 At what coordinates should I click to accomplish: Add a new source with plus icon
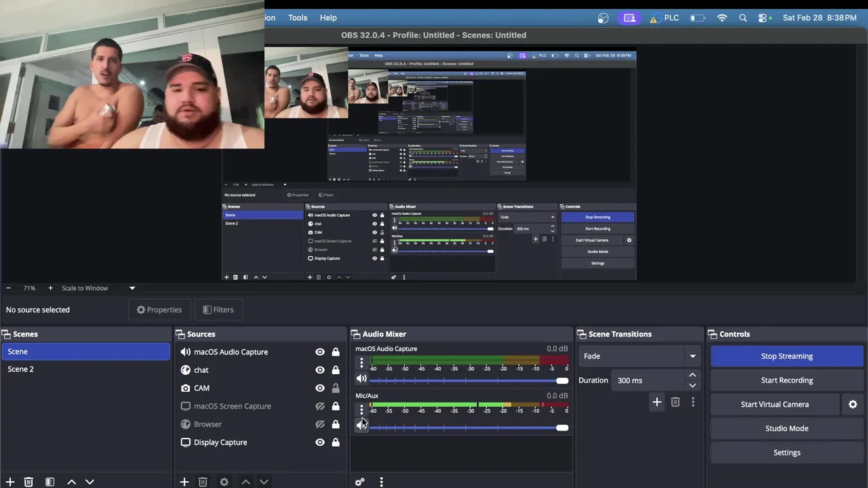(x=184, y=482)
